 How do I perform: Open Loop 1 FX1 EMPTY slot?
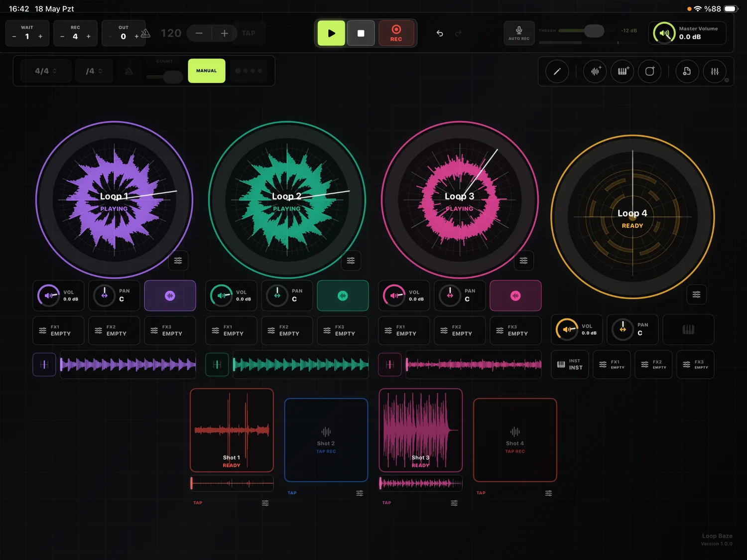[x=58, y=330]
